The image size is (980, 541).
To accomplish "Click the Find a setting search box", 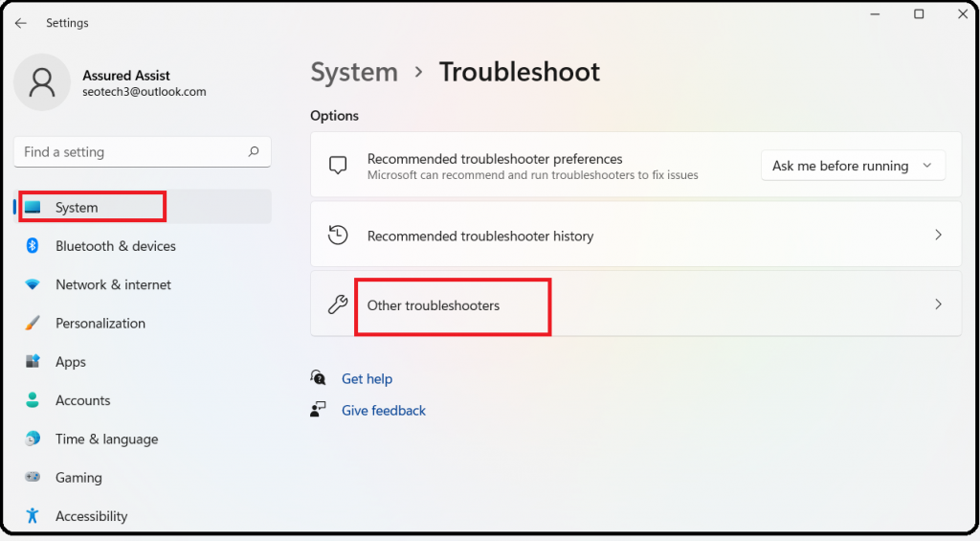I will point(143,152).
